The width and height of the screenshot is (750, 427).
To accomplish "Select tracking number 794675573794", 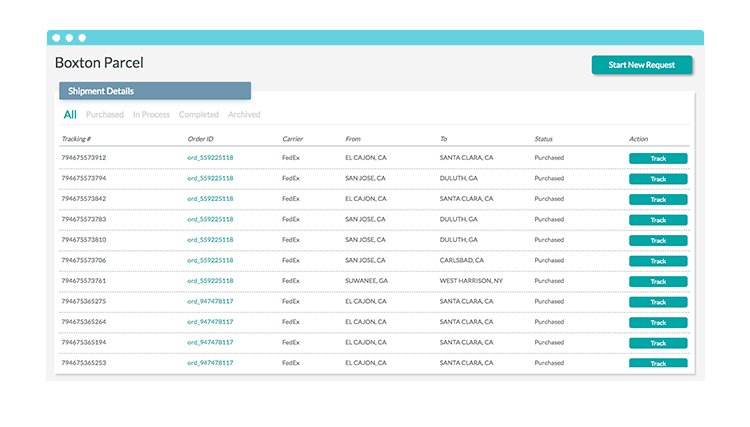I will 84,178.
